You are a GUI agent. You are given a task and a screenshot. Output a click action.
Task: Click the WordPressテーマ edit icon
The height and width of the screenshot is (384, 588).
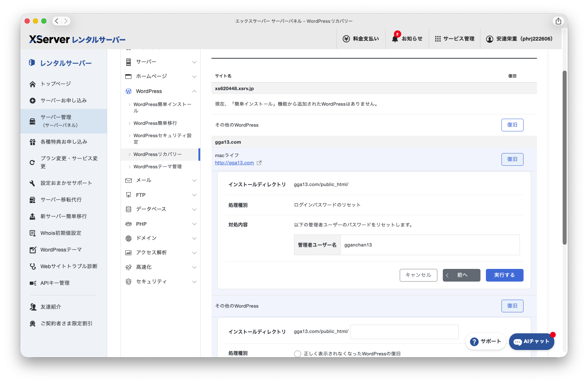[33, 250]
